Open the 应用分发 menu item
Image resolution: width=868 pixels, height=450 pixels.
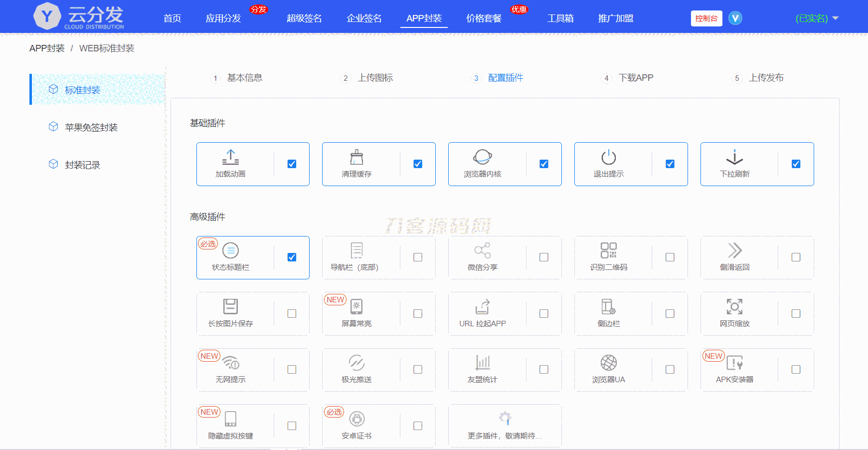(x=223, y=18)
